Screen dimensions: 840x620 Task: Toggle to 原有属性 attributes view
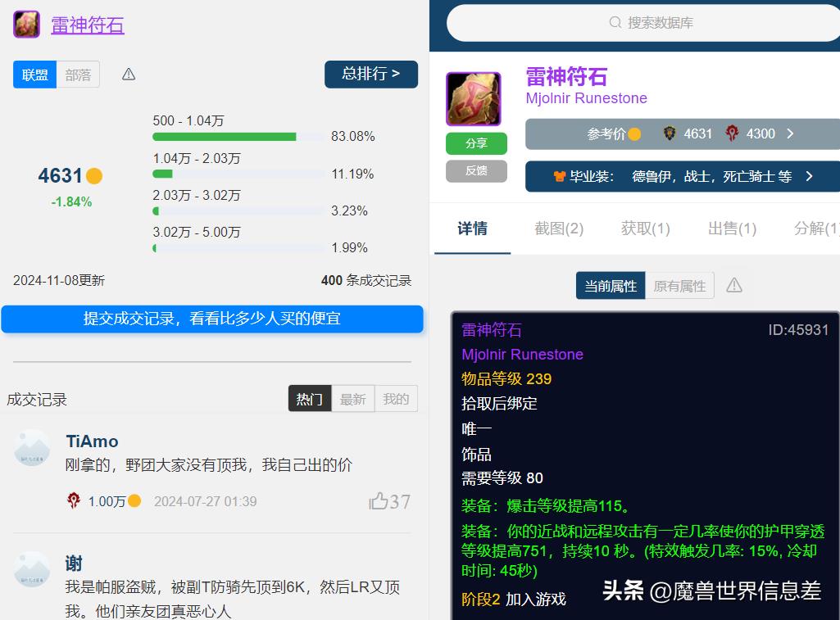679,286
